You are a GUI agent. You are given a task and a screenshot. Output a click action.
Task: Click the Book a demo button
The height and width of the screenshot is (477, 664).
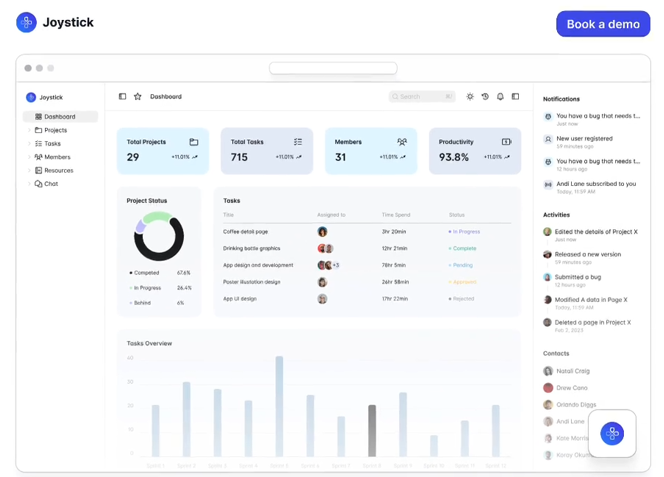[603, 24]
